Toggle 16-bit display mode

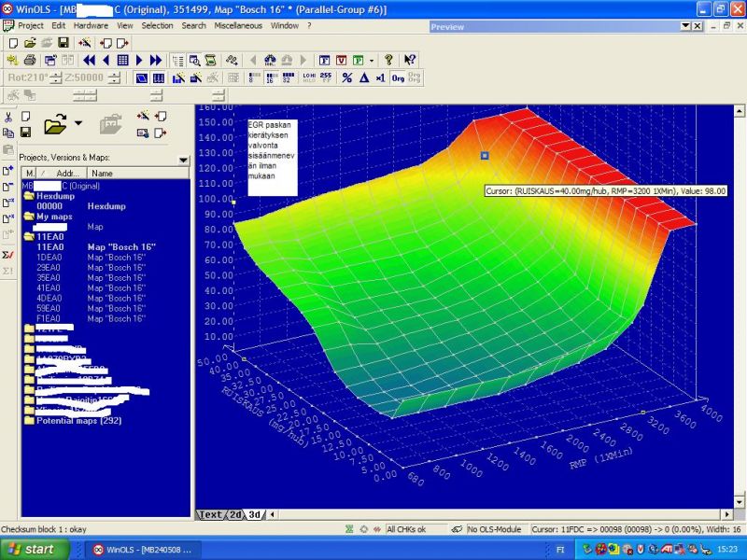(271, 77)
